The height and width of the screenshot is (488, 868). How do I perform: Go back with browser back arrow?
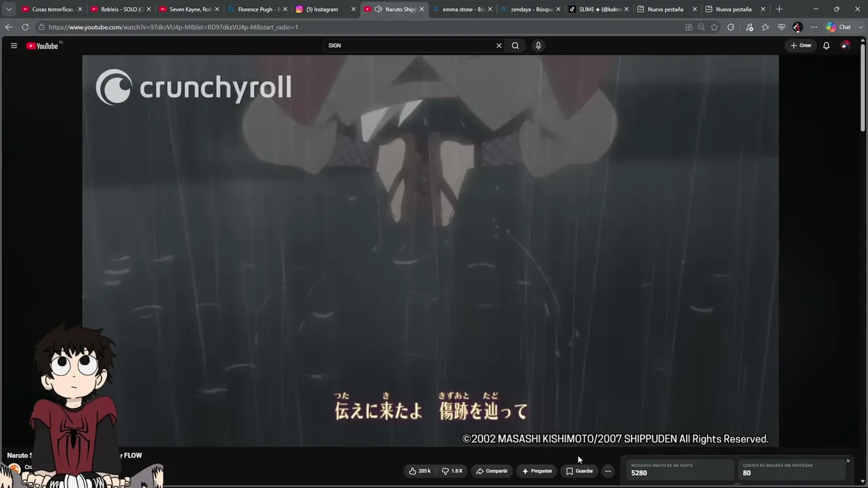coord(9,27)
